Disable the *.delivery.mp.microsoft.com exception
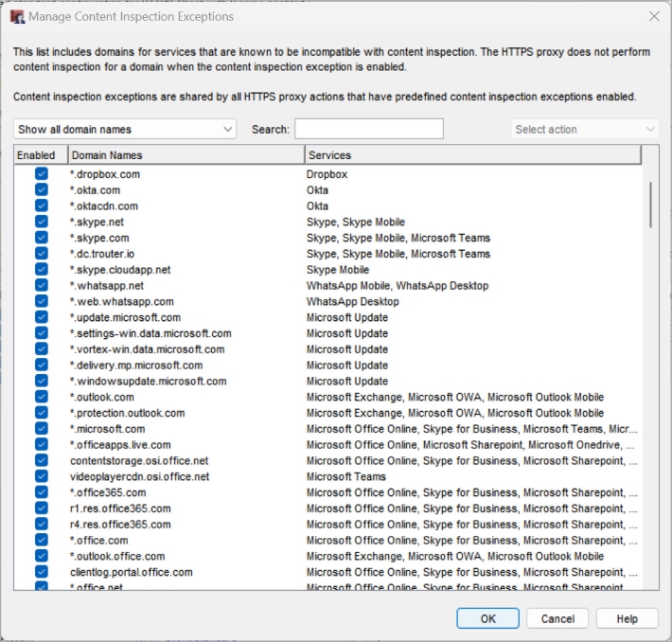 (42, 365)
